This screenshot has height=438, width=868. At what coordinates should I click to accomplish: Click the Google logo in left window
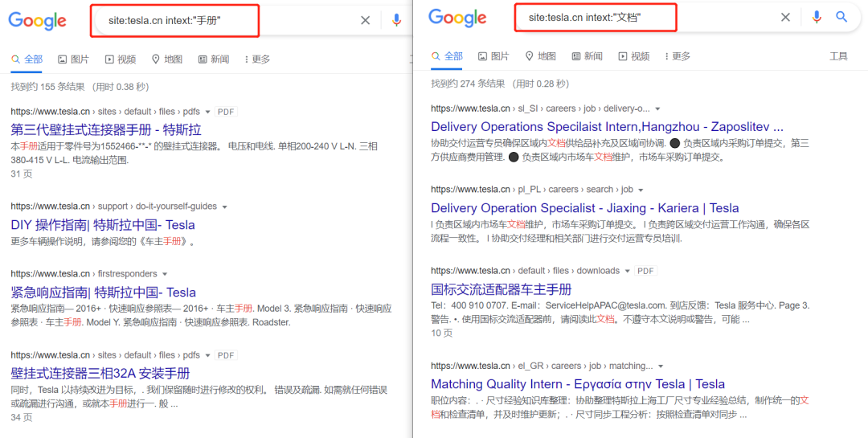(x=37, y=21)
